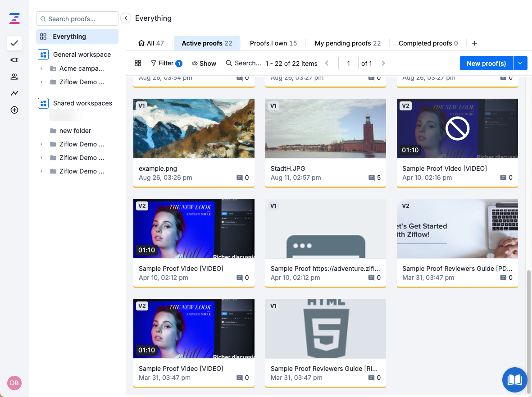This screenshot has width=532, height=397.
Task: Expand the Acme campaign folder
Action: [41, 69]
